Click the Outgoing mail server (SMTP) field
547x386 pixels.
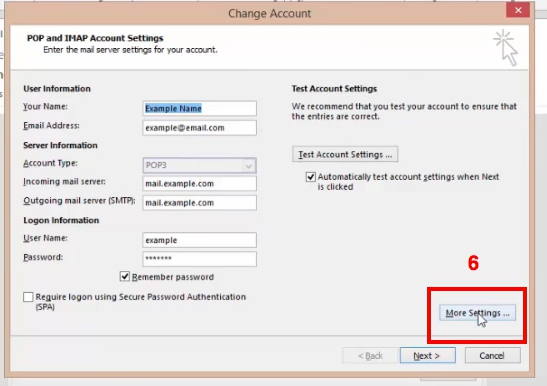tap(200, 203)
